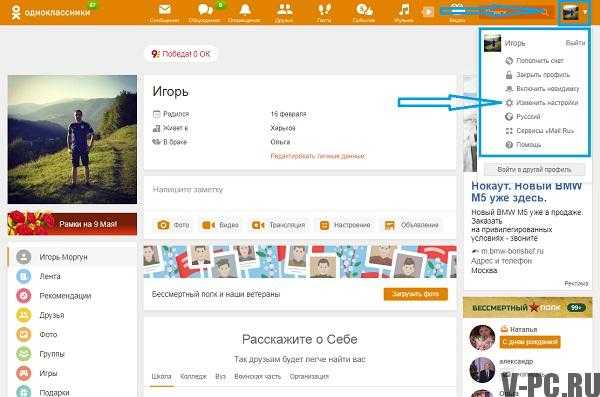The height and width of the screenshot is (397, 600).
Task: Click Войти в другой профиль button
Action: tap(534, 169)
